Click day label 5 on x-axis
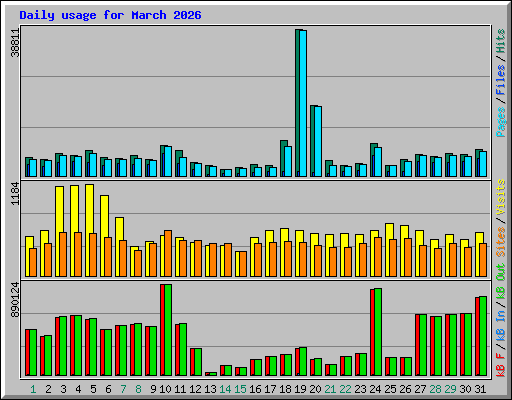This screenshot has height=400, width=512. point(93,389)
